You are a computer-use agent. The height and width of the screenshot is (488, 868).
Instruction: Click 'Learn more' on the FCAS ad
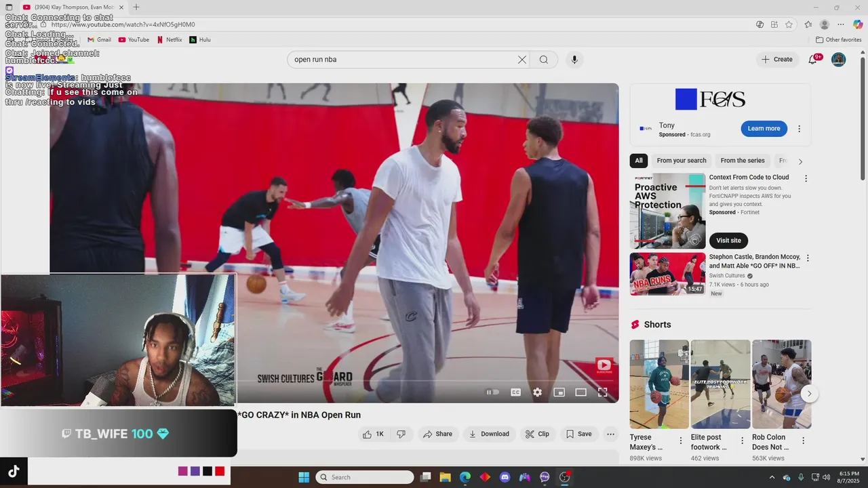point(764,129)
